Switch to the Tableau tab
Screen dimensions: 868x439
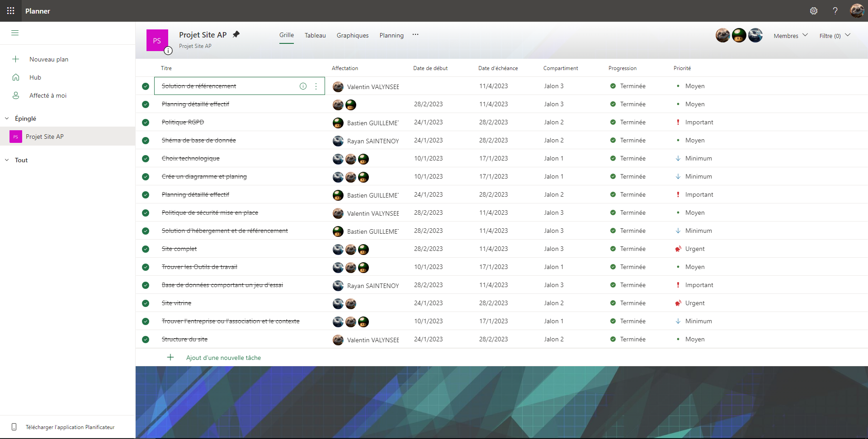[315, 35]
